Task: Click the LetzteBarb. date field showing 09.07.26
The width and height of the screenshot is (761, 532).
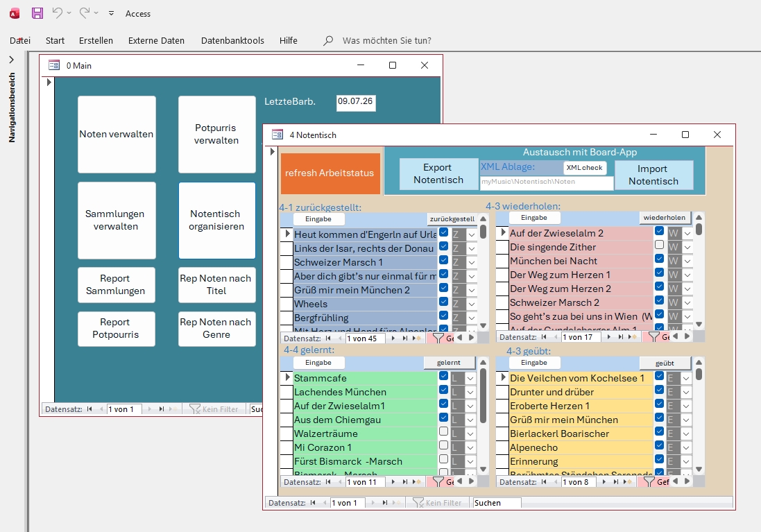Action: click(356, 102)
